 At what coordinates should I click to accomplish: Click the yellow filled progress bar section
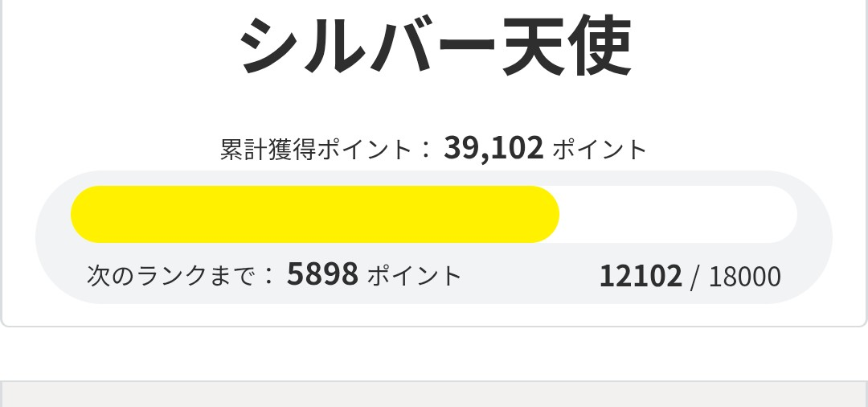pos(313,214)
